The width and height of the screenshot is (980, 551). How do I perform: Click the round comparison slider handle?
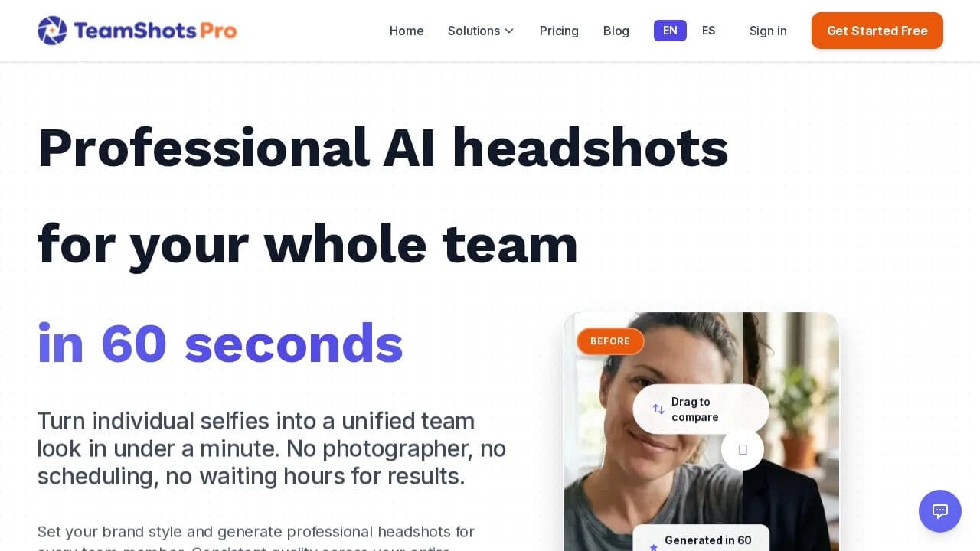pyautogui.click(x=743, y=449)
